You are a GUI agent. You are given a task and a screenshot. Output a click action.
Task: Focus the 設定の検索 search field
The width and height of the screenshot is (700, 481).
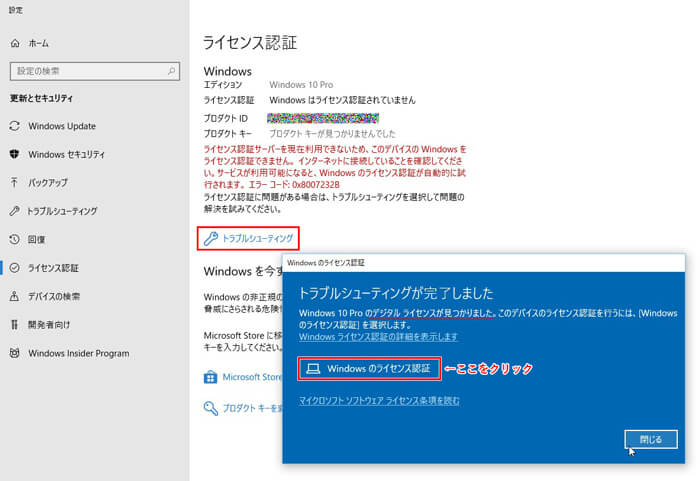(x=95, y=71)
